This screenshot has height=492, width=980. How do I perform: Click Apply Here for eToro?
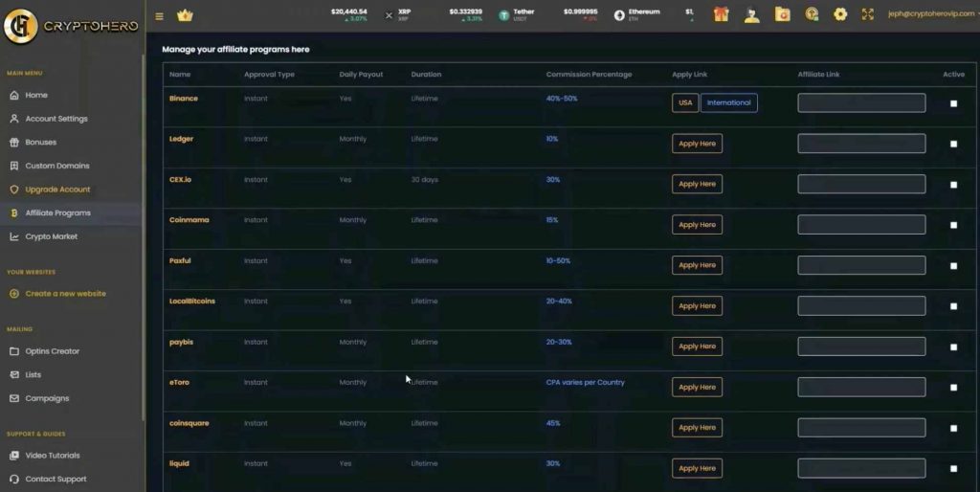coord(697,387)
